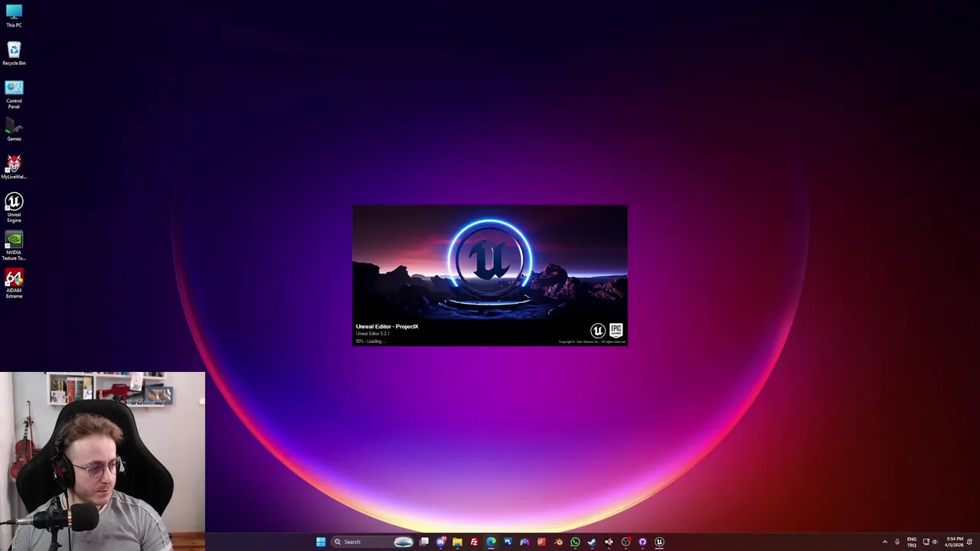The width and height of the screenshot is (980, 551).
Task: Open NVIDIA Texture Tools desktop shortcut
Action: point(14,246)
